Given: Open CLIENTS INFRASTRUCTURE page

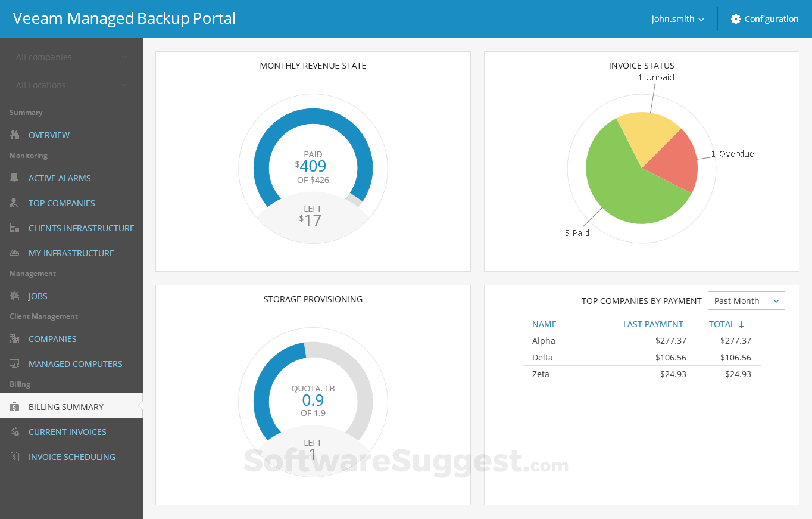Looking at the screenshot, I should [82, 228].
